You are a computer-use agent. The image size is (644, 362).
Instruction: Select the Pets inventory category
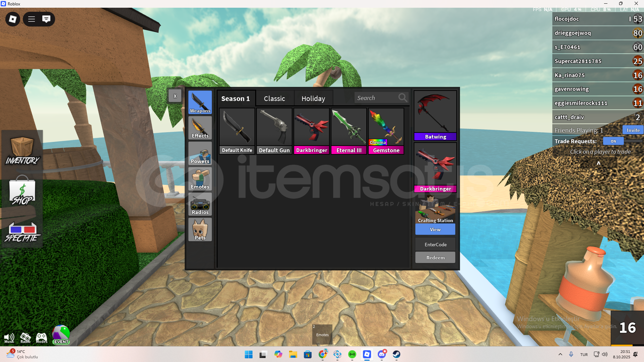[x=200, y=230]
